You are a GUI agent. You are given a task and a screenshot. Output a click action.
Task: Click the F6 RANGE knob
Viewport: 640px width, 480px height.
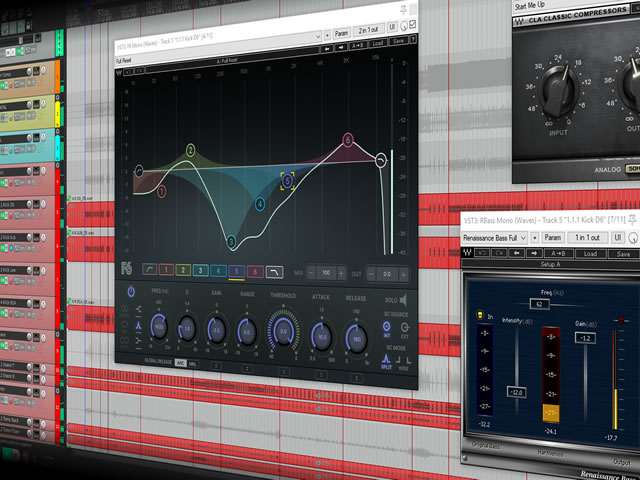247,332
